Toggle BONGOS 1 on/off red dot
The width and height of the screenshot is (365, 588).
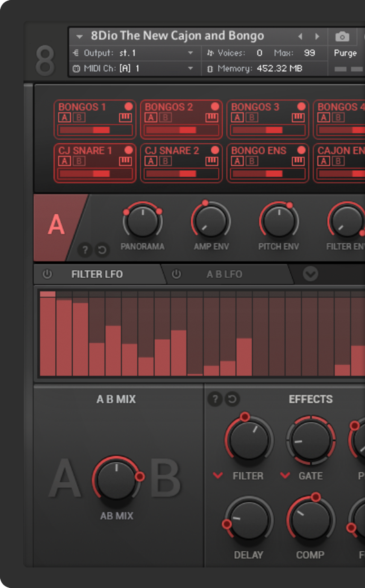[128, 106]
